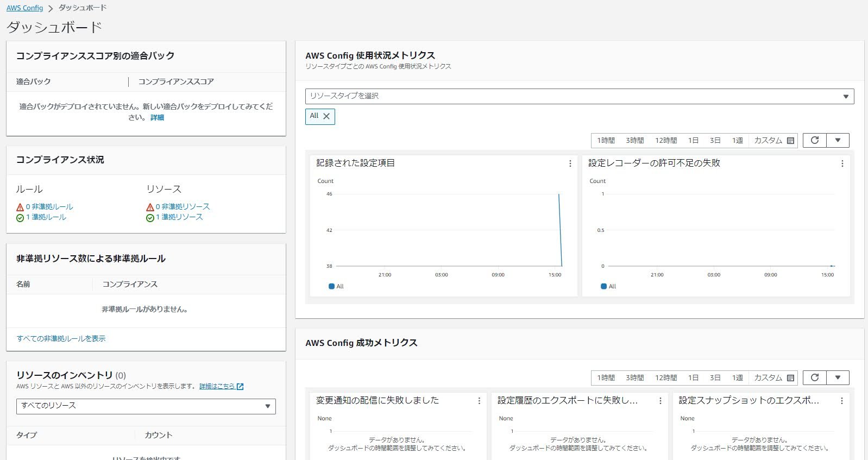Click the 記録された設定項目 chart line
This screenshot has width=868, height=460.
(560, 230)
